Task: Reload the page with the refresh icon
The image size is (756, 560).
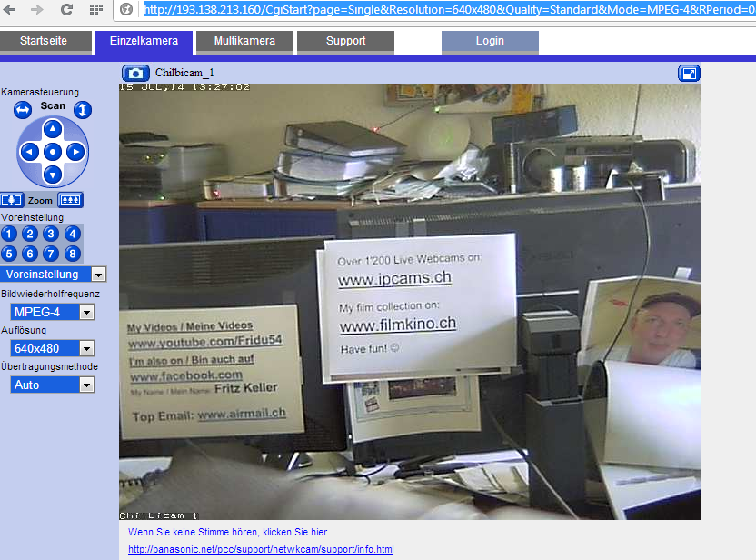Action: (66, 10)
